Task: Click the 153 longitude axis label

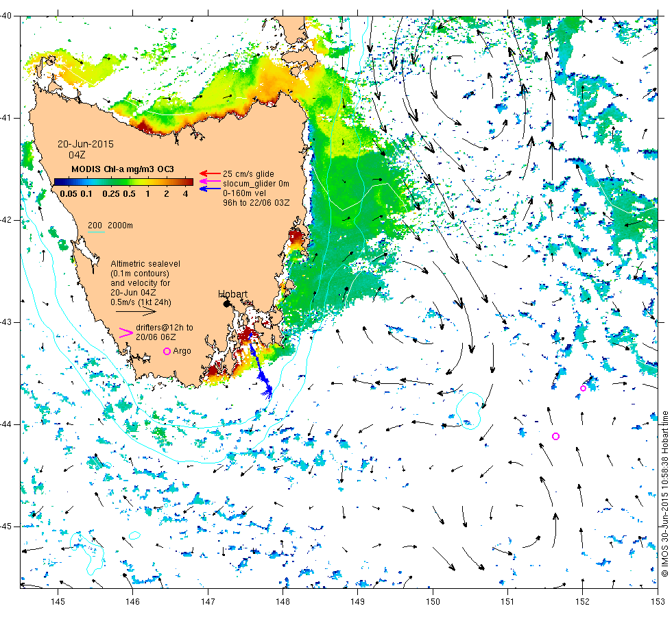Action: point(658,602)
